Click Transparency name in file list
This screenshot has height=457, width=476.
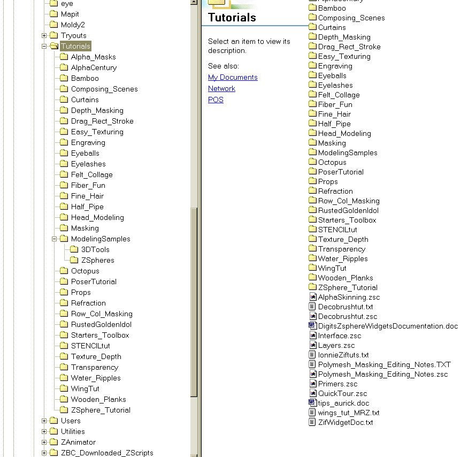342,249
